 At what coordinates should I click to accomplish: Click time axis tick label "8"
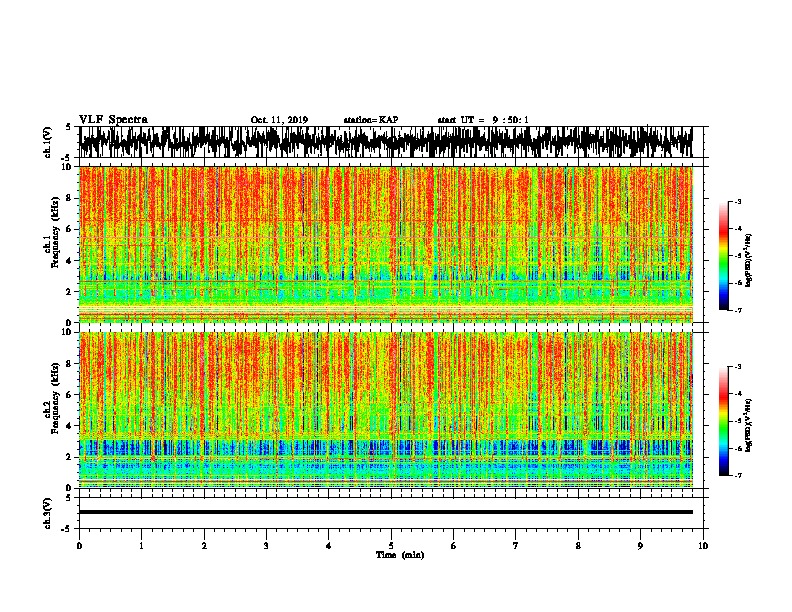[578, 546]
